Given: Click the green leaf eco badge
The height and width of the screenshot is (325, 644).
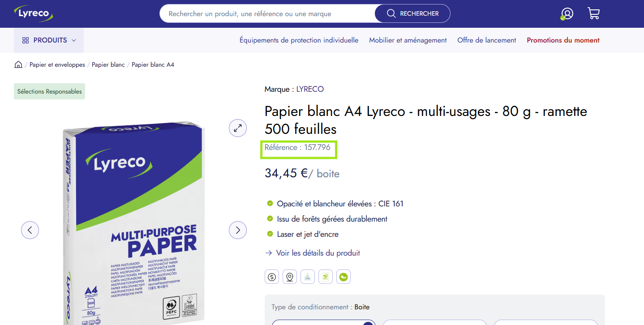Looking at the screenshot, I should point(343,277).
